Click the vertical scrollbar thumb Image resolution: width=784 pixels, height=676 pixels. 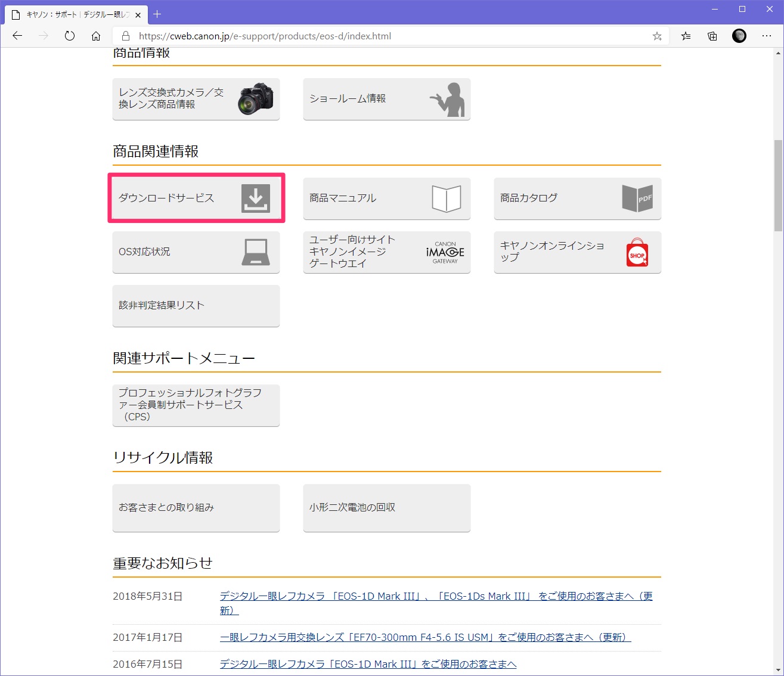(x=778, y=186)
